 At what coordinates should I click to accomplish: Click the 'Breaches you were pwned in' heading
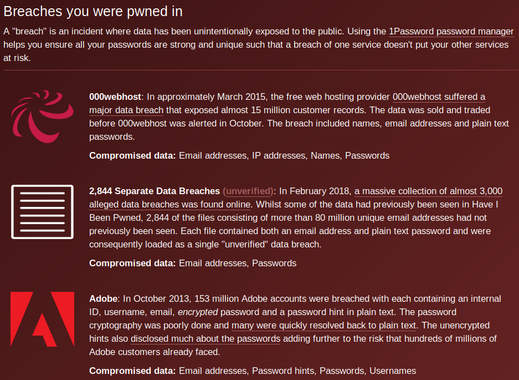(x=93, y=11)
